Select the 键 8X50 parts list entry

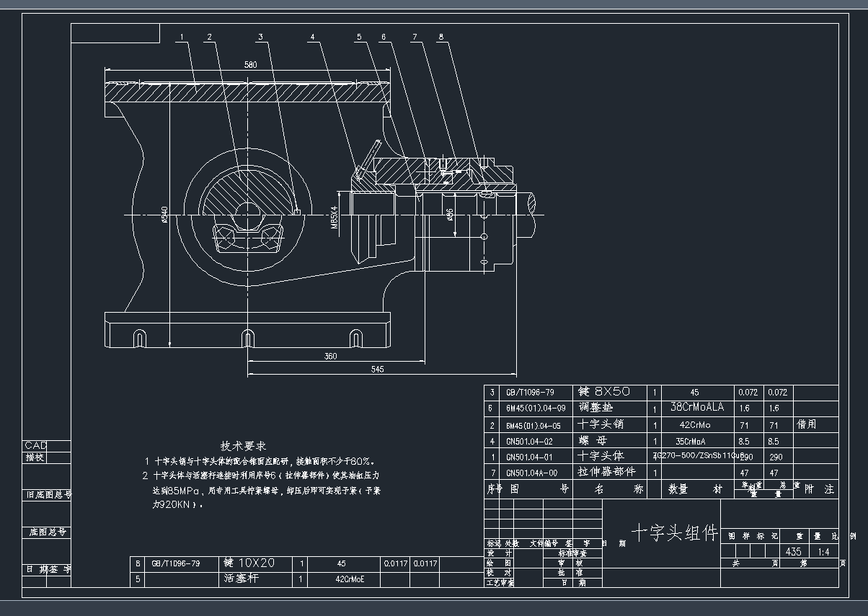coord(603,392)
